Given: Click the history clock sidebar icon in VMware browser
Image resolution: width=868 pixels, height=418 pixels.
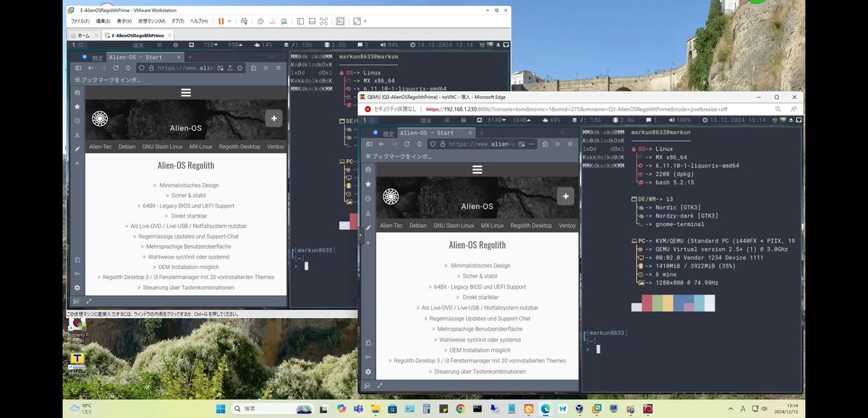Looking at the screenshot, I should (77, 120).
